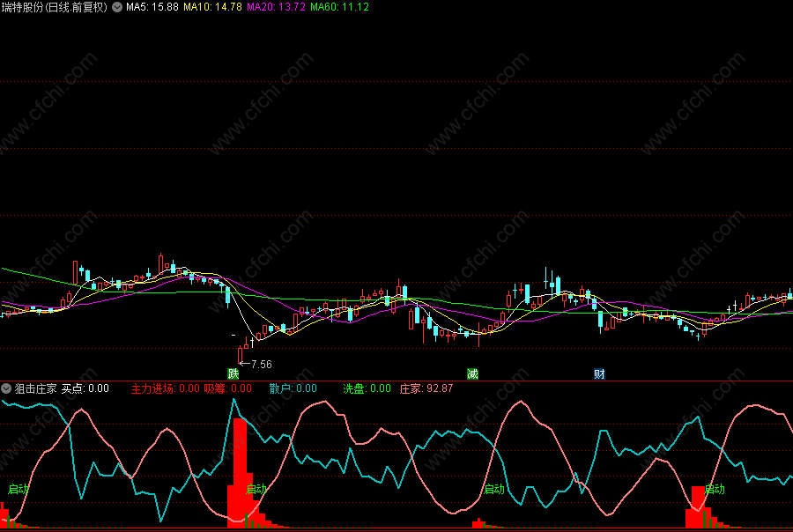Click the tallest red 吸筹 histogram bar
Viewport: 793px width, 532px height.
click(x=240, y=473)
